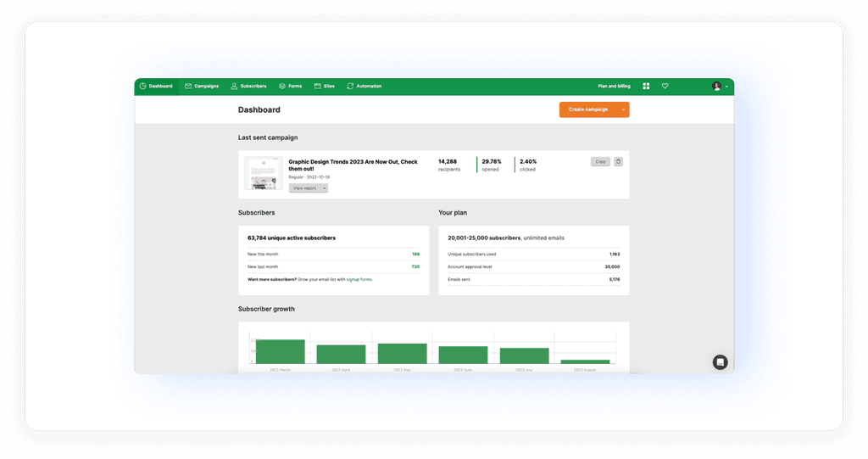Select the Emails sent row
The width and height of the screenshot is (868, 459).
[x=534, y=280]
